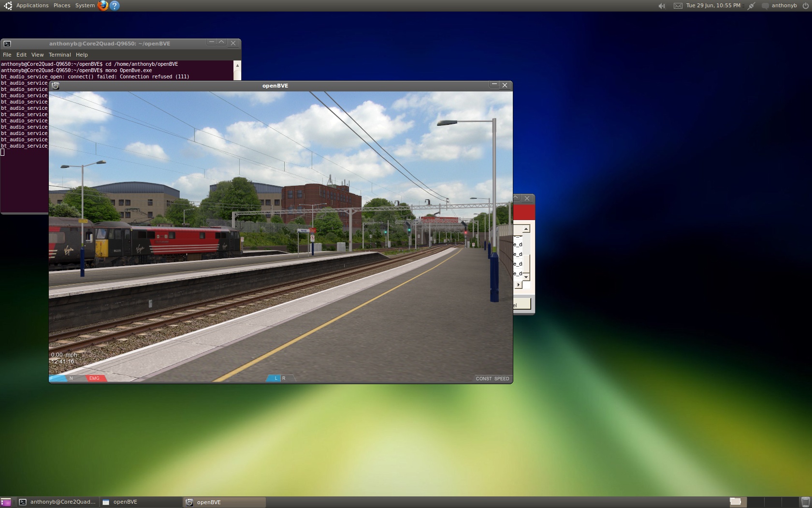
Task: Open the Terminal menu in terminal window
Action: [x=59, y=55]
